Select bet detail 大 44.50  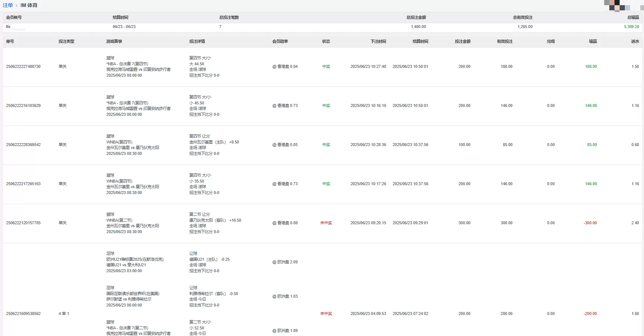197,64
